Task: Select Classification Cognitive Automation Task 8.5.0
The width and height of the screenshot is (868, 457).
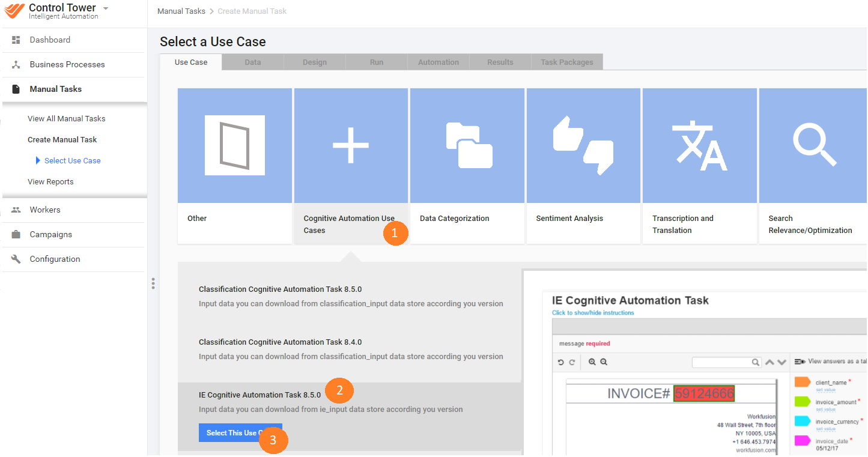Action: pos(281,289)
